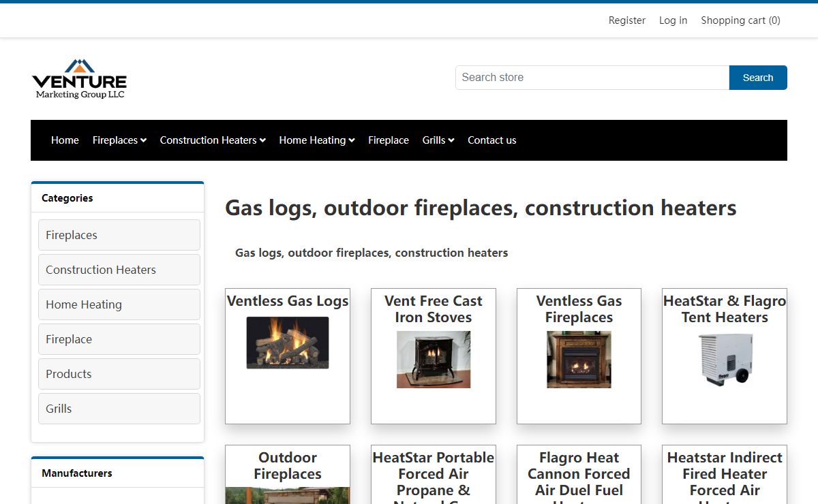Image resolution: width=818 pixels, height=504 pixels.
Task: Open Ventless Gas Logs category title
Action: tap(288, 301)
